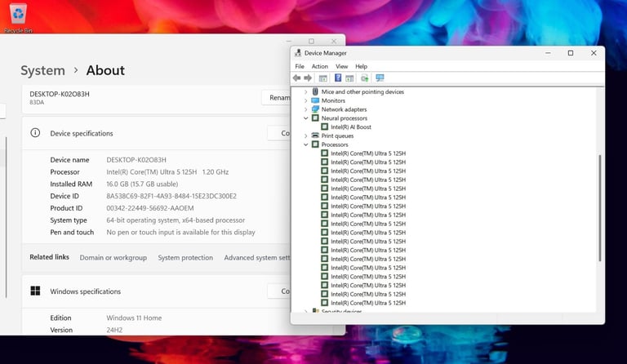Screen dimensions: 627x364
Task: Open the Action menu
Action: coord(319,66)
